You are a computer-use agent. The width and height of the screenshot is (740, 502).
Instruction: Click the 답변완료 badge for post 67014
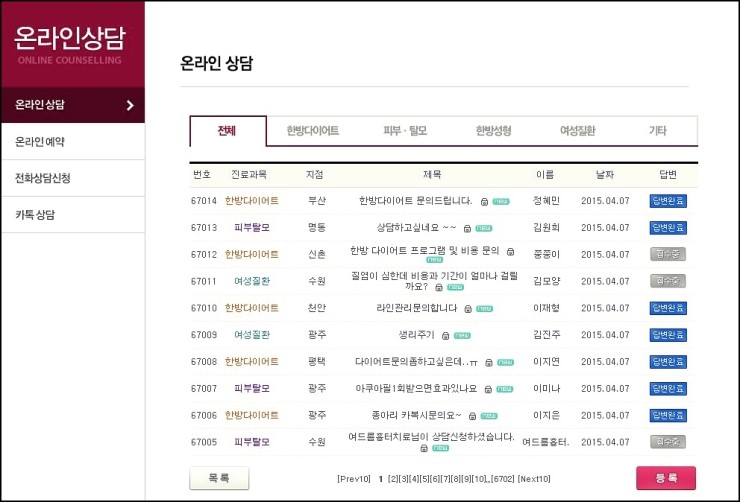point(668,201)
